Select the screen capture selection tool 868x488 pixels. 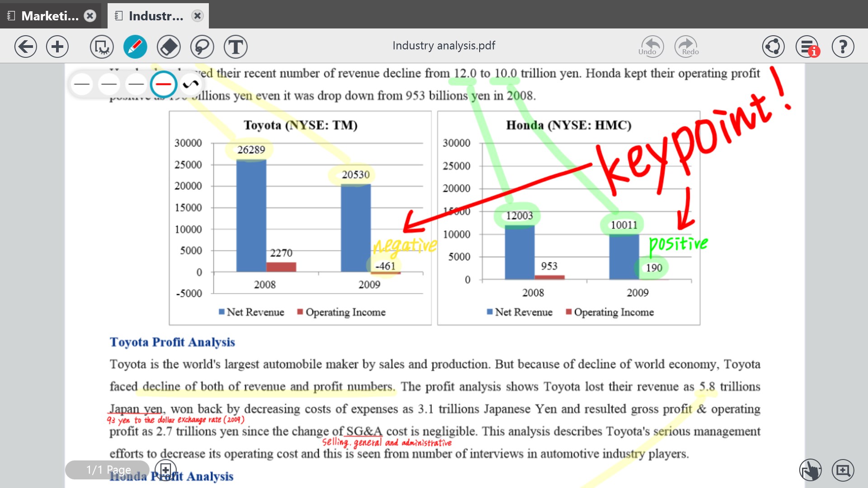click(x=102, y=47)
